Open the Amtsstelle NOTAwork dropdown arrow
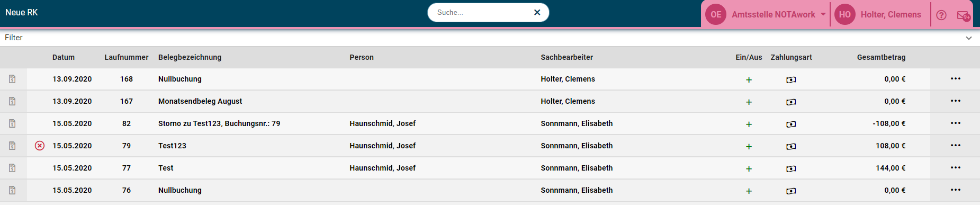 (823, 14)
